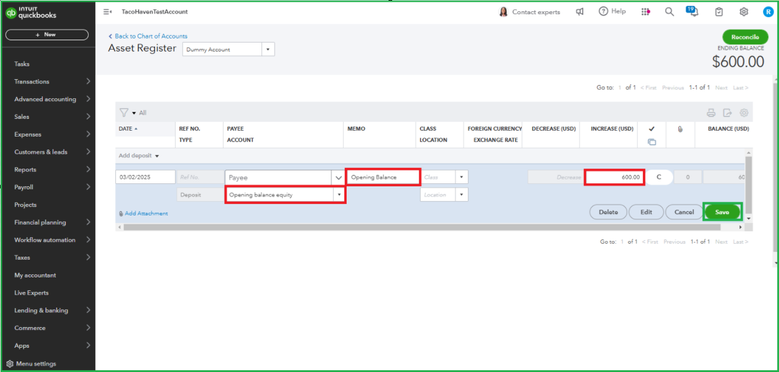This screenshot has height=372, width=779.
Task: Collapse the sidebar with the hamburger icon
Action: (107, 12)
